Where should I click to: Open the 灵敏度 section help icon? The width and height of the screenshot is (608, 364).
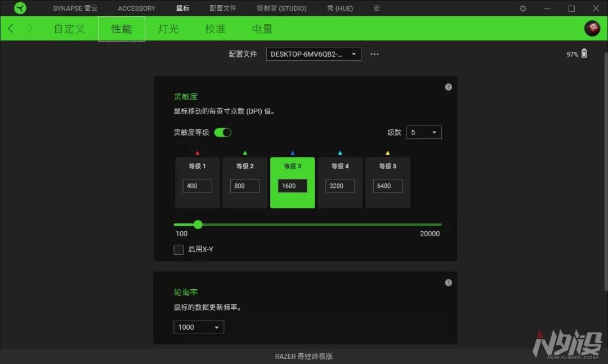[x=448, y=87]
